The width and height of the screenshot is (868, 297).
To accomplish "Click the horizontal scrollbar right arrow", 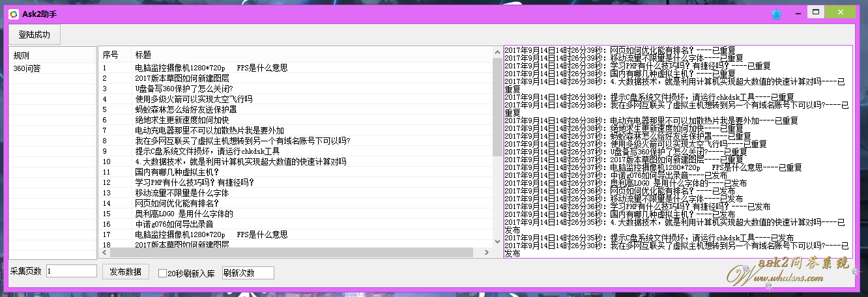I will [486, 252].
